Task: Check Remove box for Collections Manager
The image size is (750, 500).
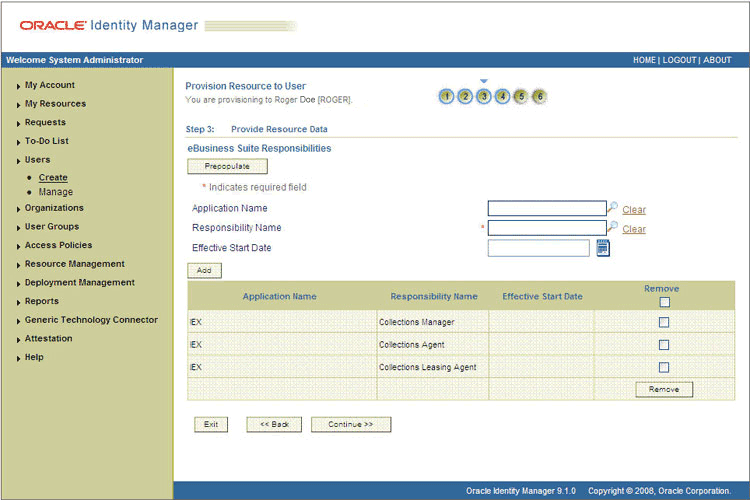Action: click(x=664, y=322)
